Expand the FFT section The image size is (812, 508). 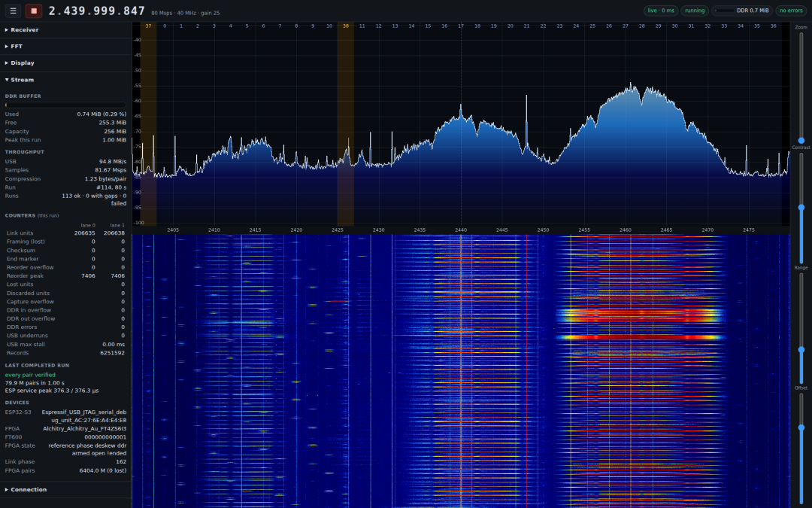(65, 47)
